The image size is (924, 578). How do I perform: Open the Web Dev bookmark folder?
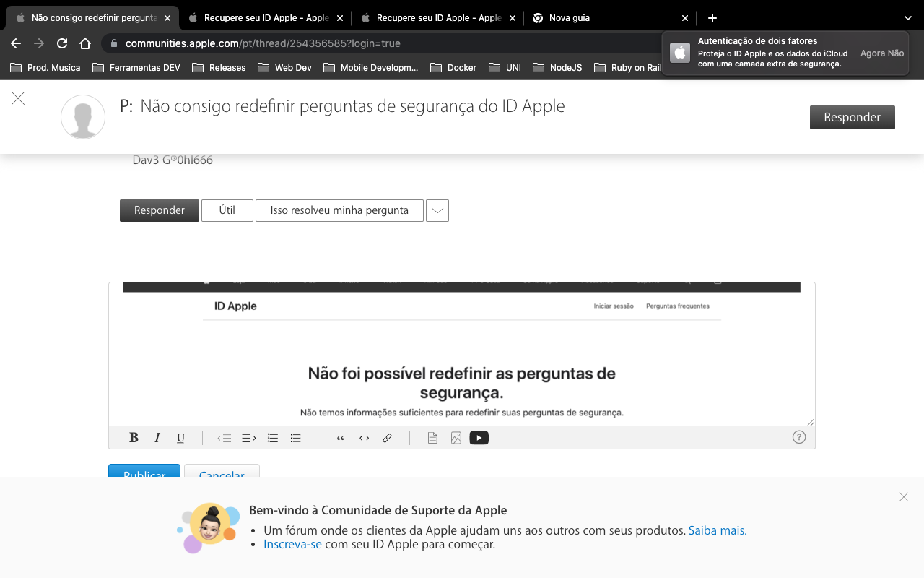tap(284, 68)
